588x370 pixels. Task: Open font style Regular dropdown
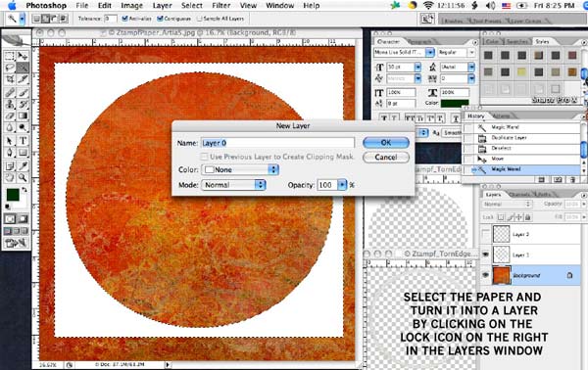(x=471, y=53)
